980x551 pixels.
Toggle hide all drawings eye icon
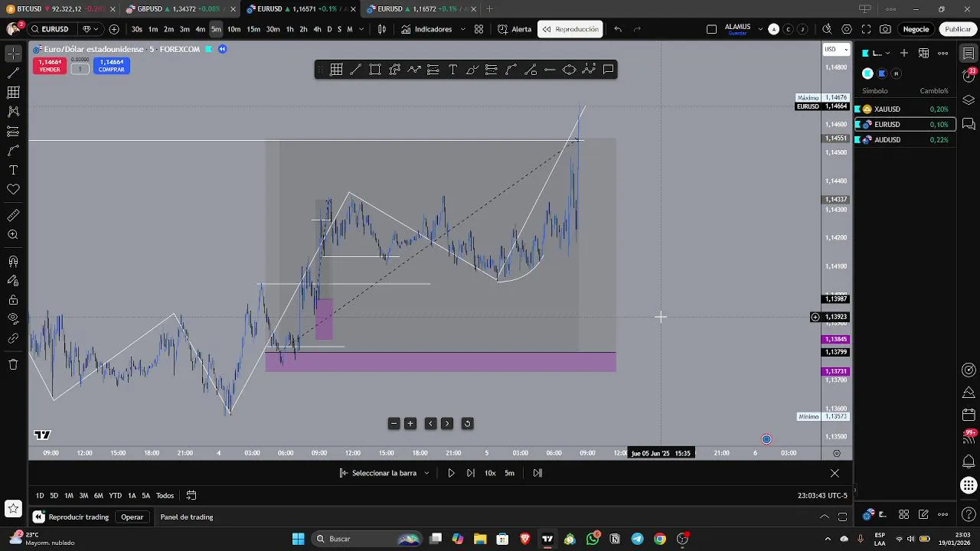click(13, 318)
